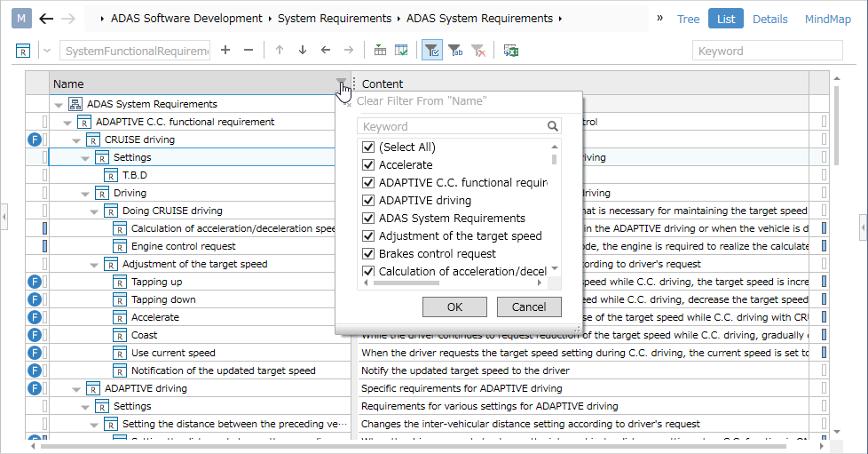The width and height of the screenshot is (868, 454).
Task: Click the requirement type icon in toolbar
Action: point(23,51)
